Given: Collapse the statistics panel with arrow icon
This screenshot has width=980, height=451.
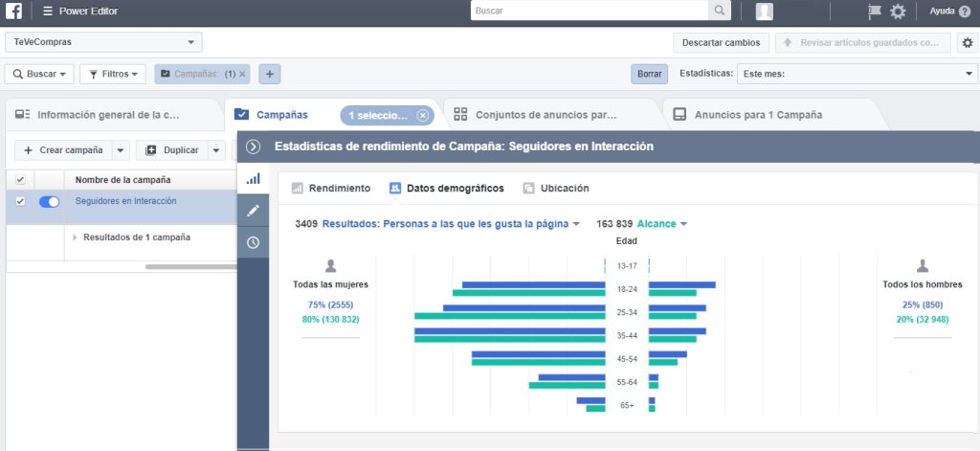Looking at the screenshot, I should [253, 147].
